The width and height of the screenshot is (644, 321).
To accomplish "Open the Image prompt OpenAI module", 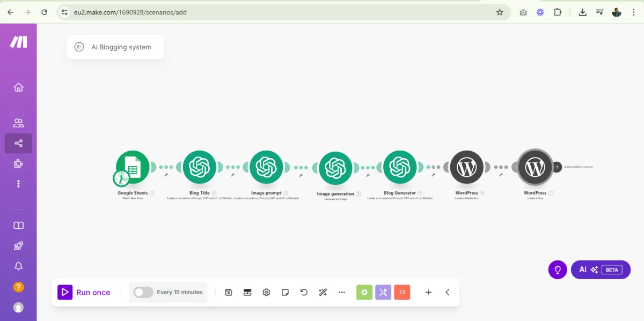I will coord(266,167).
